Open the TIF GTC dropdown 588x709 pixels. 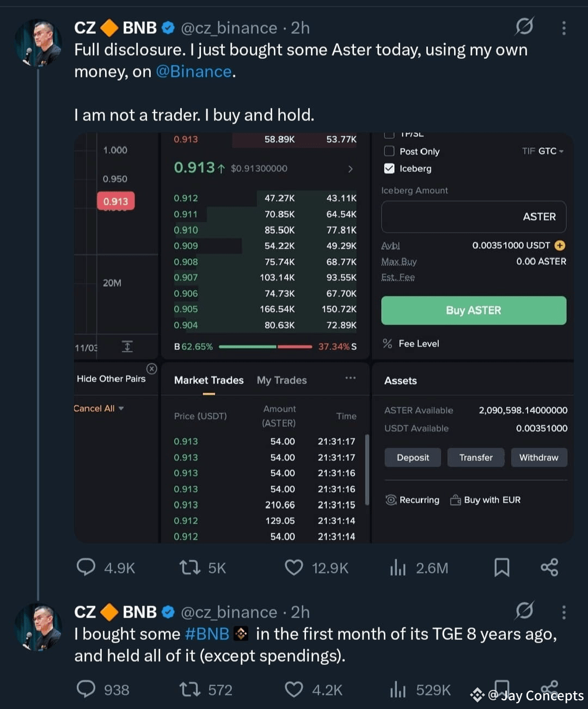coord(543,151)
